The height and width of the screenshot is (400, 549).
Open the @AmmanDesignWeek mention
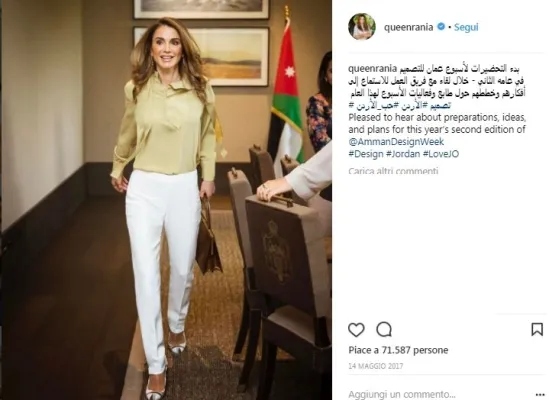point(396,142)
